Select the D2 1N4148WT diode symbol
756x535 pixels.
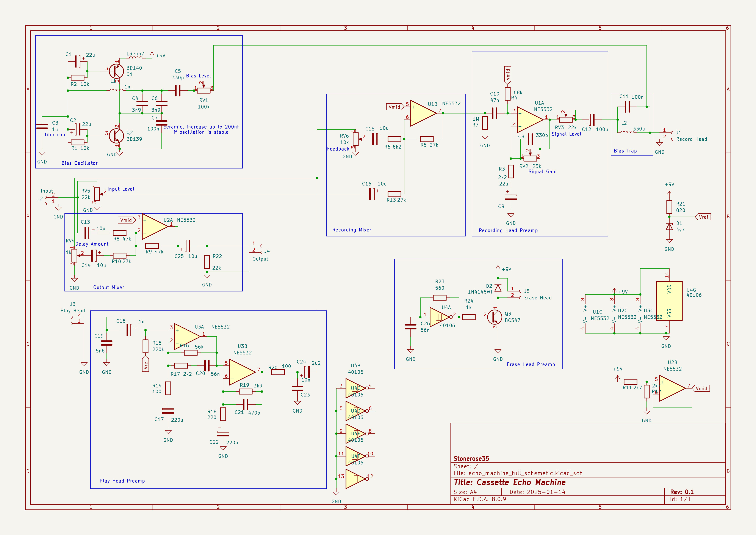(x=498, y=288)
